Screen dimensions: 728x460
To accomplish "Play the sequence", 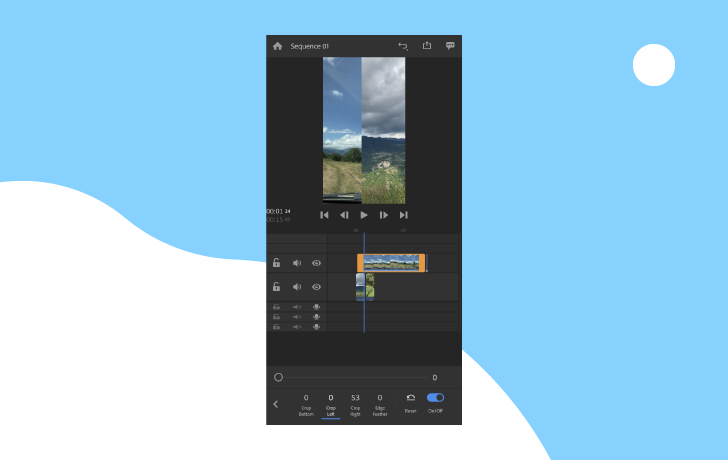I will tap(364, 215).
